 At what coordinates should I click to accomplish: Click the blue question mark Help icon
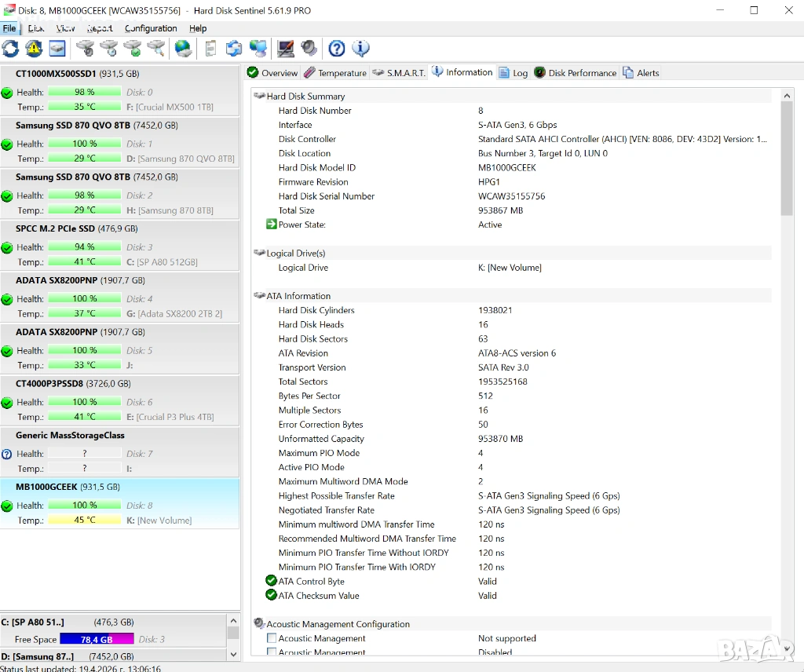pyautogui.click(x=337, y=49)
